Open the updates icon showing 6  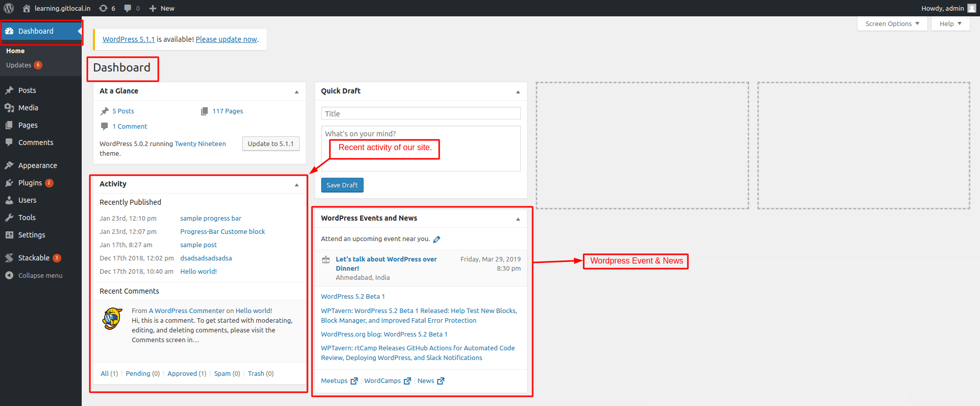click(103, 8)
